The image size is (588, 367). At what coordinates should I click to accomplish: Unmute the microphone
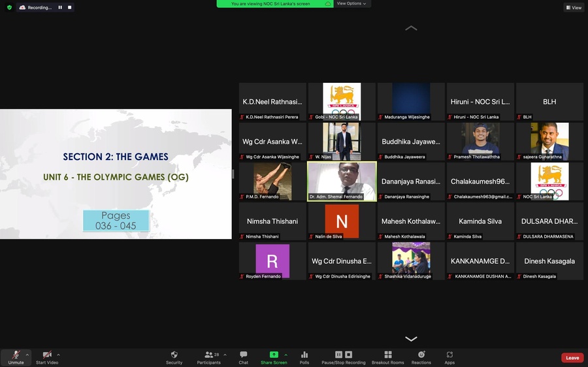point(16,355)
